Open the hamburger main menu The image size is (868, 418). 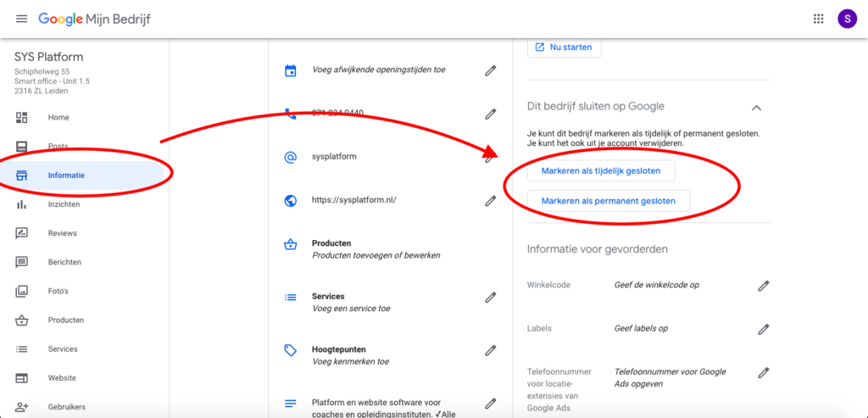21,19
